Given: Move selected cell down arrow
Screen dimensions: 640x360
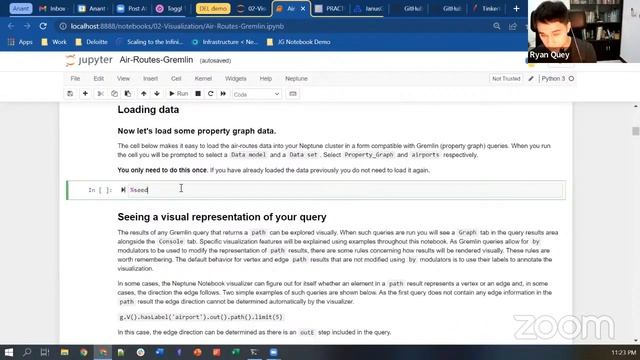Looking at the screenshot, I should click(157, 94).
